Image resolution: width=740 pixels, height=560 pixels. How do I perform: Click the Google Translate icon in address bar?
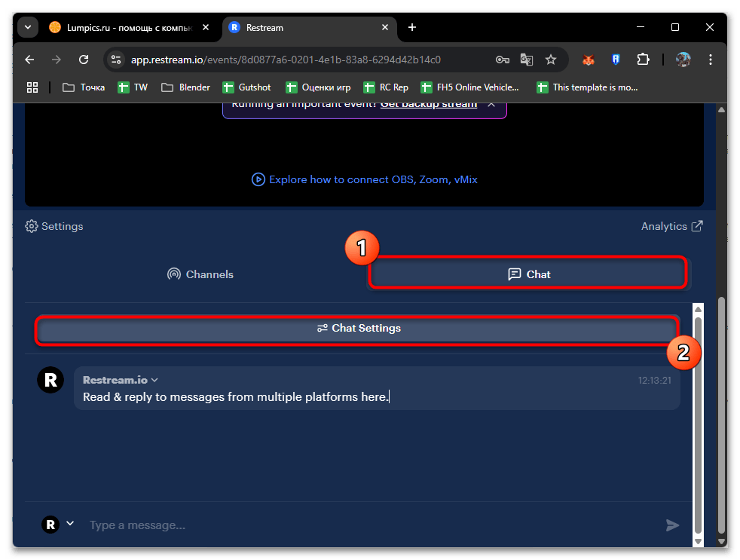[x=526, y=60]
